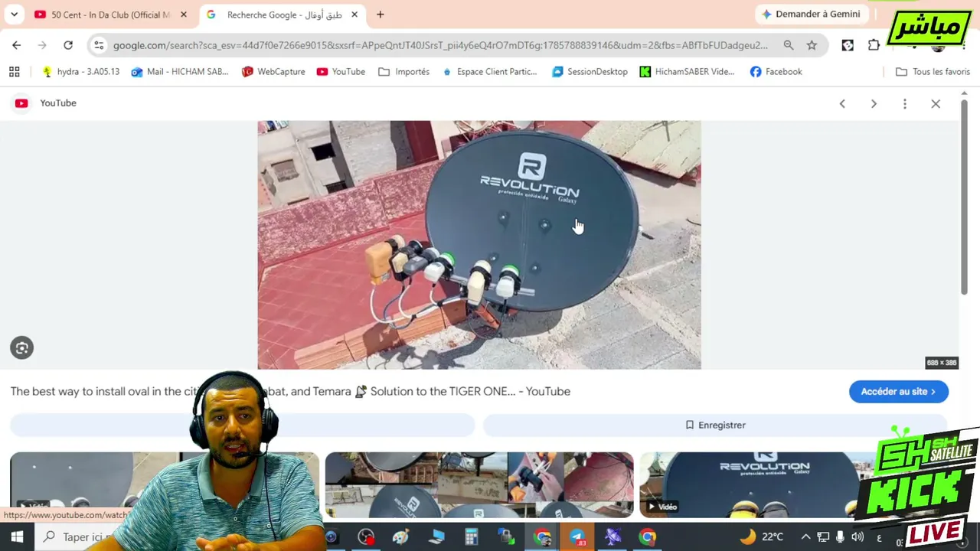Open the Telegram app in taskbar

577,537
